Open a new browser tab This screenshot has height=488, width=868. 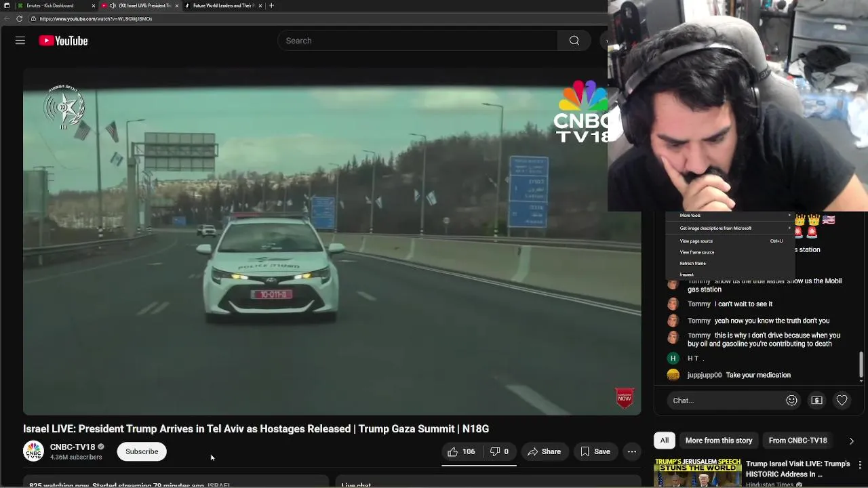[272, 5]
